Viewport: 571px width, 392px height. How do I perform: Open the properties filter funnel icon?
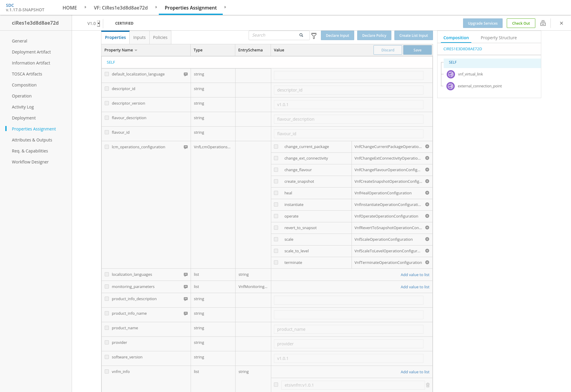pos(314,36)
